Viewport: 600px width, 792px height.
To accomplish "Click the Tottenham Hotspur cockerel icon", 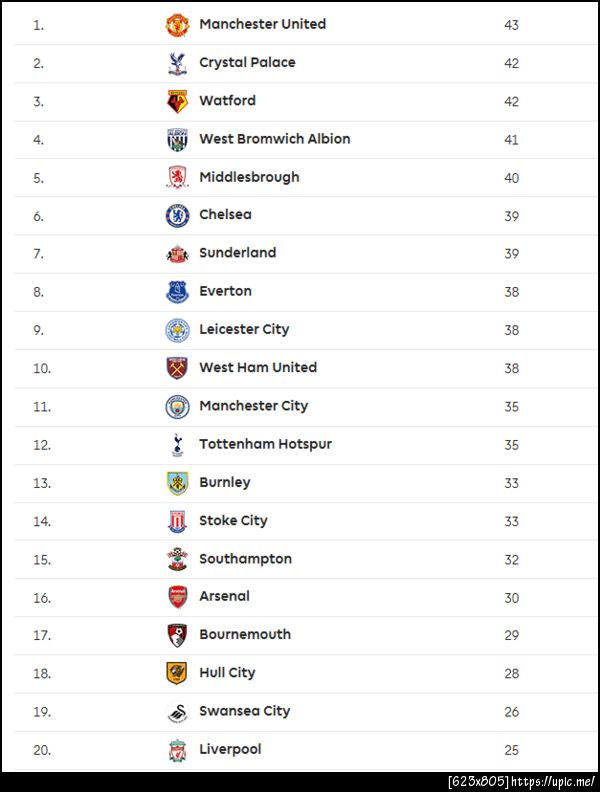I will click(x=177, y=444).
